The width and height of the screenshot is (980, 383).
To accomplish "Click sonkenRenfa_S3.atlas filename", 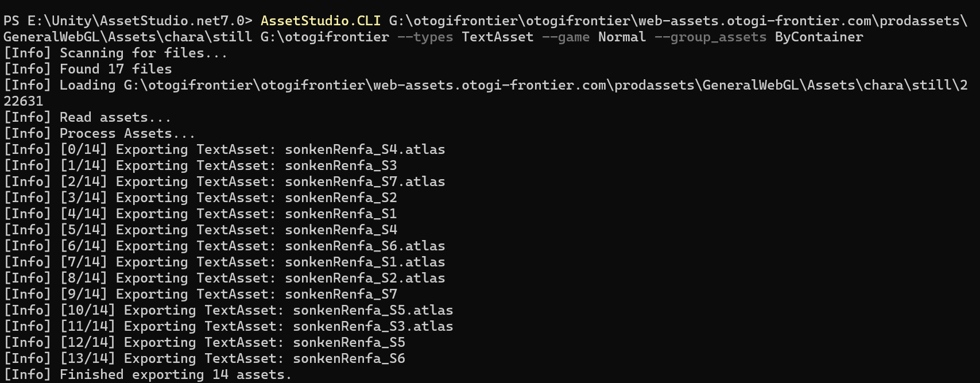I will pyautogui.click(x=373, y=326).
